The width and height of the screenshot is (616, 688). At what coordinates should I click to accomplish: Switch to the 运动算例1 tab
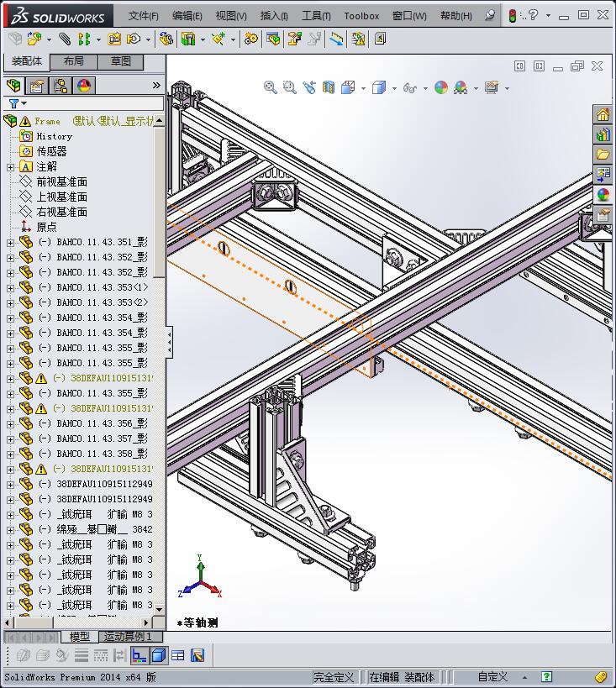click(130, 636)
